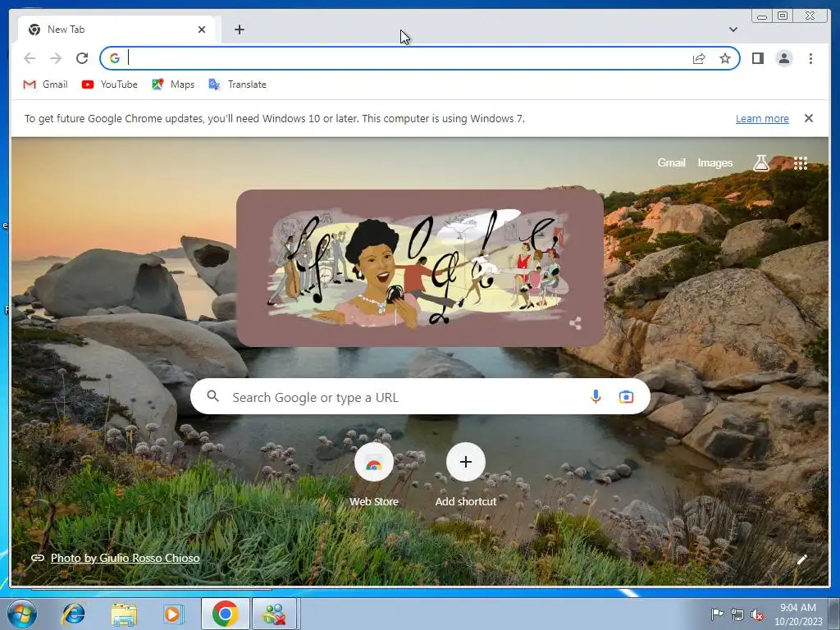This screenshot has height=630, width=840.
Task: Click the share page icon in address bar
Action: (699, 58)
